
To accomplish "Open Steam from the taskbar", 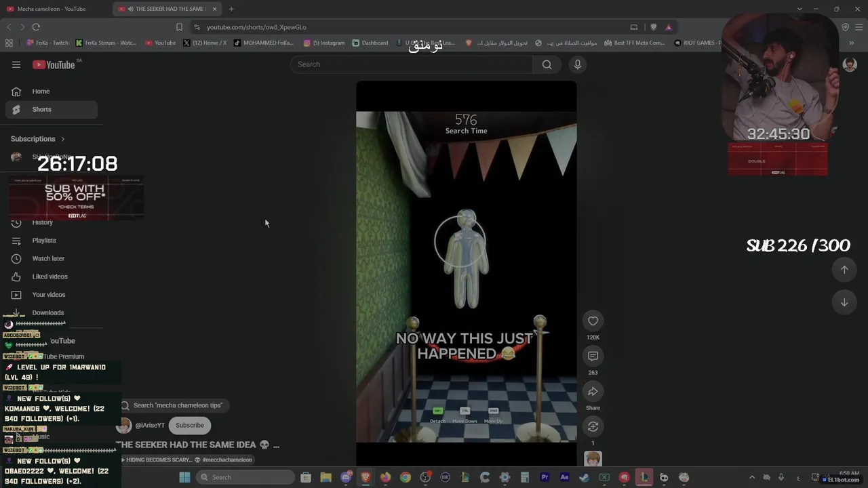I will pos(585,477).
